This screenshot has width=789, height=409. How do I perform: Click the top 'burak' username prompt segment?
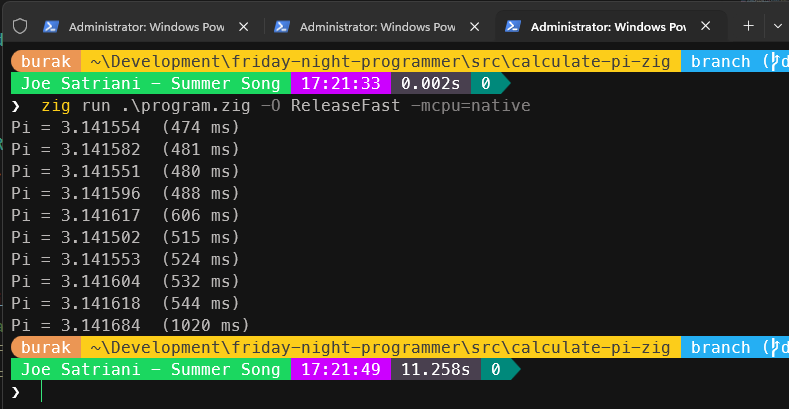pos(45,62)
